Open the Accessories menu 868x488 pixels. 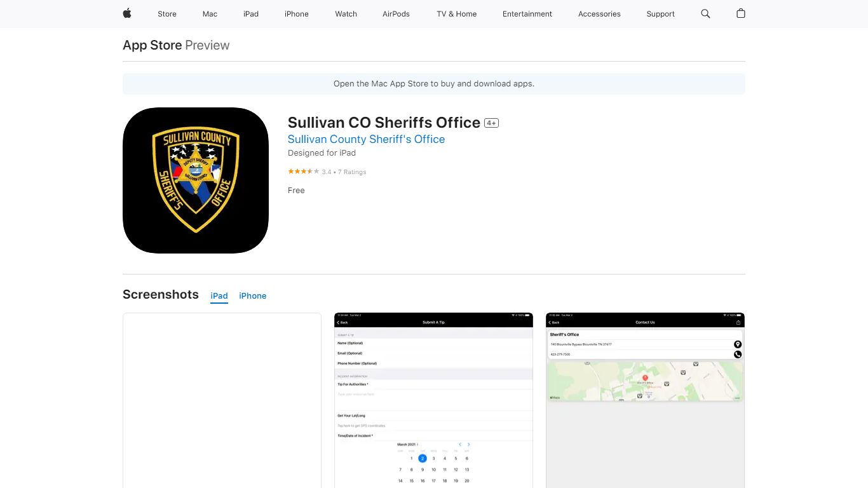point(599,14)
